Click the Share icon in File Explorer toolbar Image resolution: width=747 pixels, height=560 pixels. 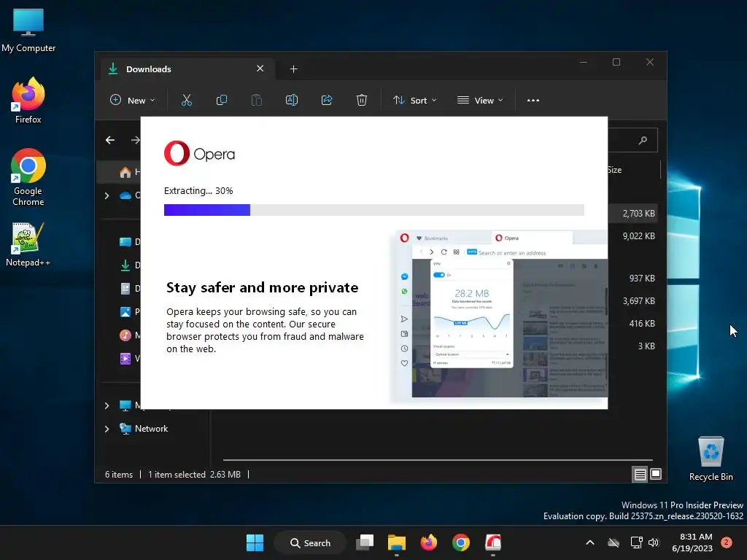click(x=327, y=100)
